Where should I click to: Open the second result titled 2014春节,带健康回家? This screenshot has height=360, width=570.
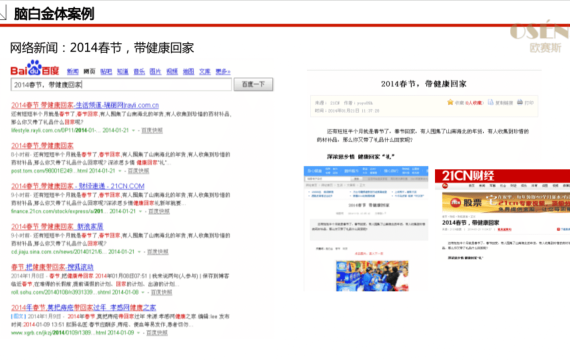[42, 146]
